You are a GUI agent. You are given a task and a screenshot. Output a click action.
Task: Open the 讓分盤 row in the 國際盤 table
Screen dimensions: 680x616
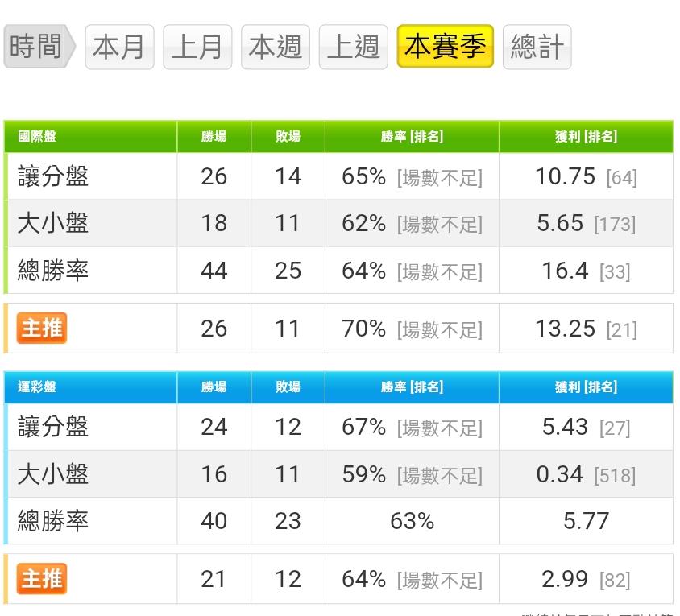pos(53,176)
